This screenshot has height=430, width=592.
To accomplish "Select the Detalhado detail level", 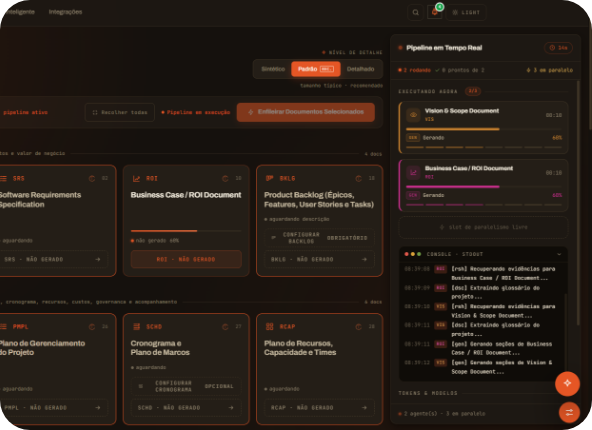I will point(361,69).
